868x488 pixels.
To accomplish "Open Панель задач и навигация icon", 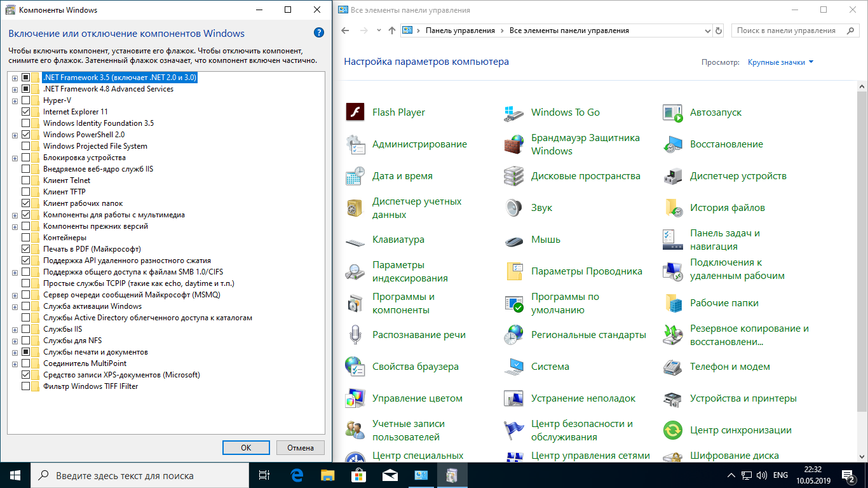I will pyautogui.click(x=672, y=240).
